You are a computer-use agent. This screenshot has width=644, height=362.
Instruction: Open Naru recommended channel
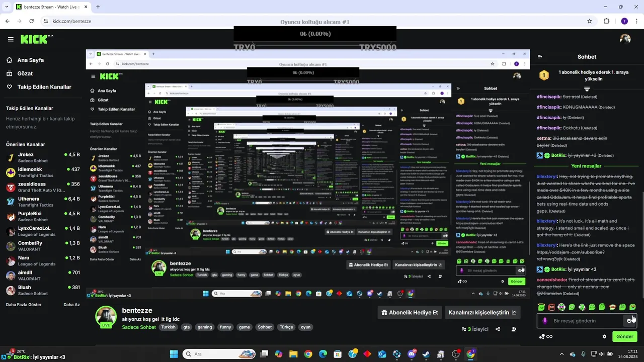(43, 260)
